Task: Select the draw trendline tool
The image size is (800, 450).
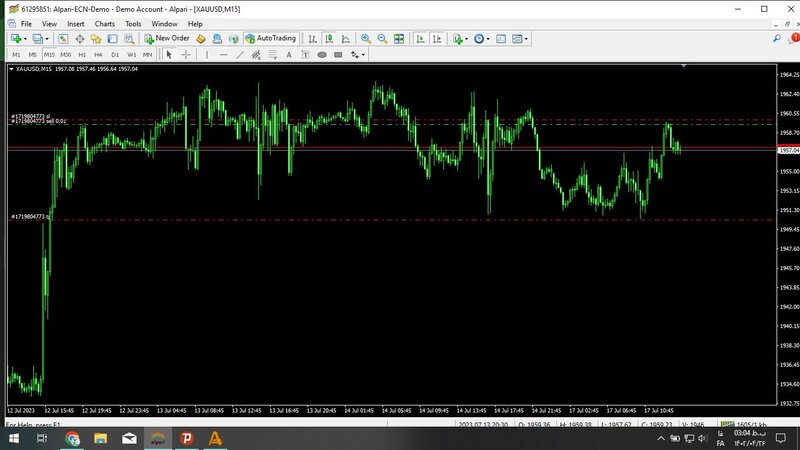Action: (239, 54)
